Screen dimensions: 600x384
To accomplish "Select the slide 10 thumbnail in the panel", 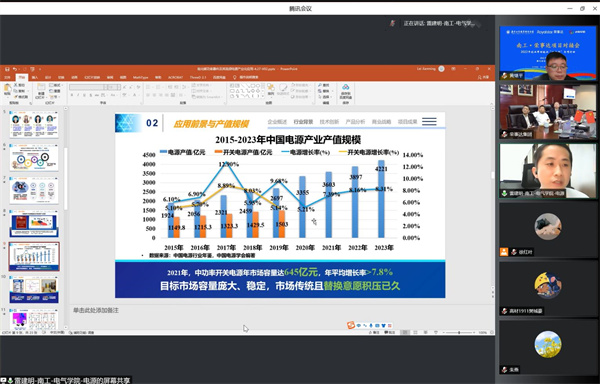I will pos(34,290).
